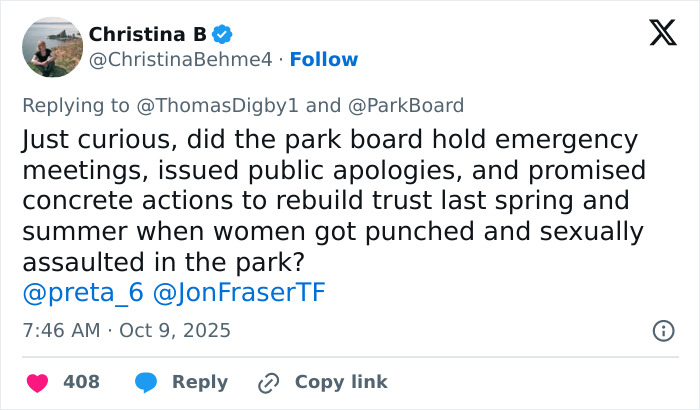700x410 pixels.
Task: Like the tweet with the heart icon
Action: coord(36,382)
